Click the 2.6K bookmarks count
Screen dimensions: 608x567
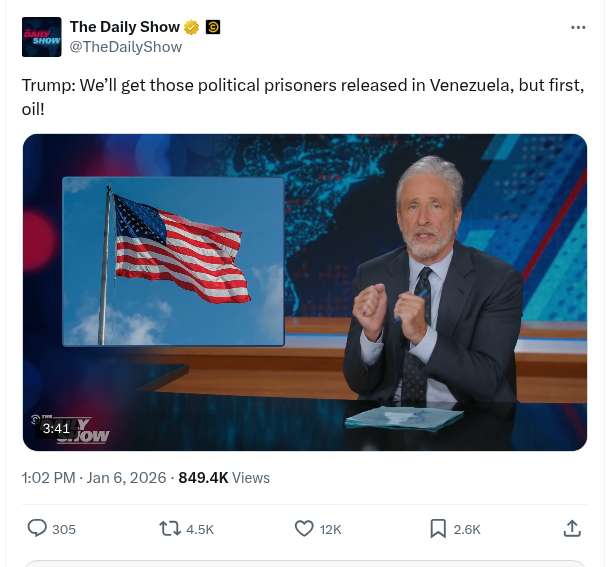click(x=467, y=529)
